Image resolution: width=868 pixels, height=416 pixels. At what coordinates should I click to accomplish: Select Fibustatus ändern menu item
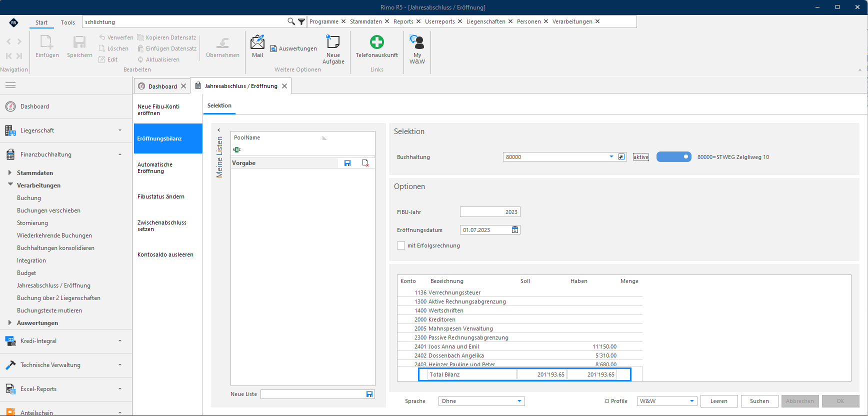coord(168,196)
